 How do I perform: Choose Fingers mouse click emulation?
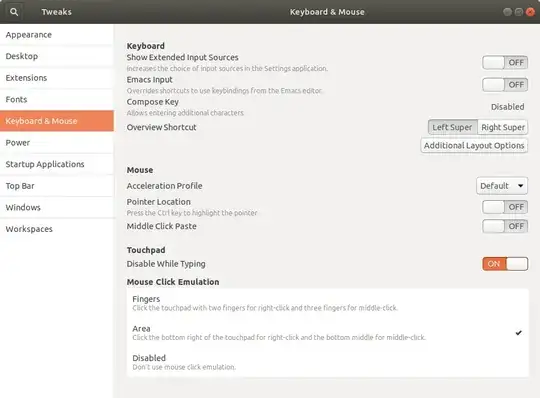pyautogui.click(x=328, y=303)
